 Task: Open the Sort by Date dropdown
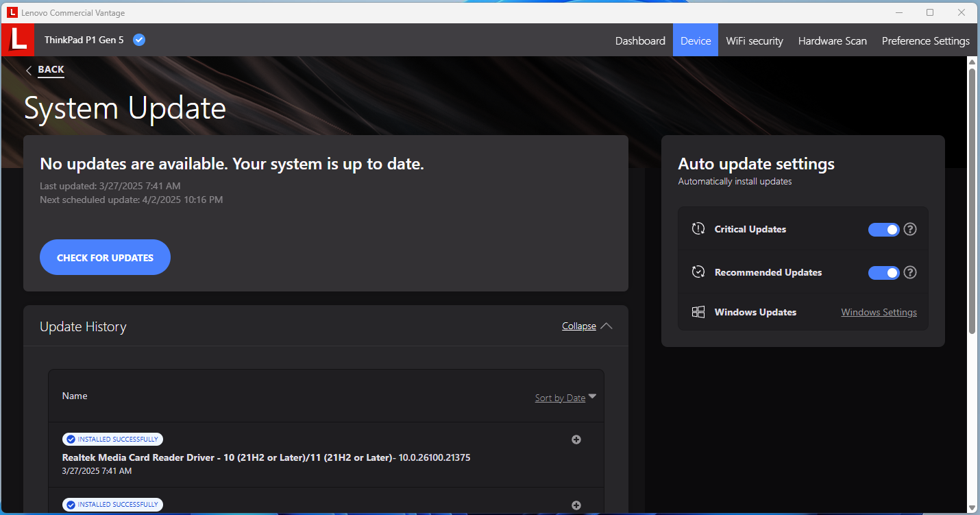(x=565, y=398)
